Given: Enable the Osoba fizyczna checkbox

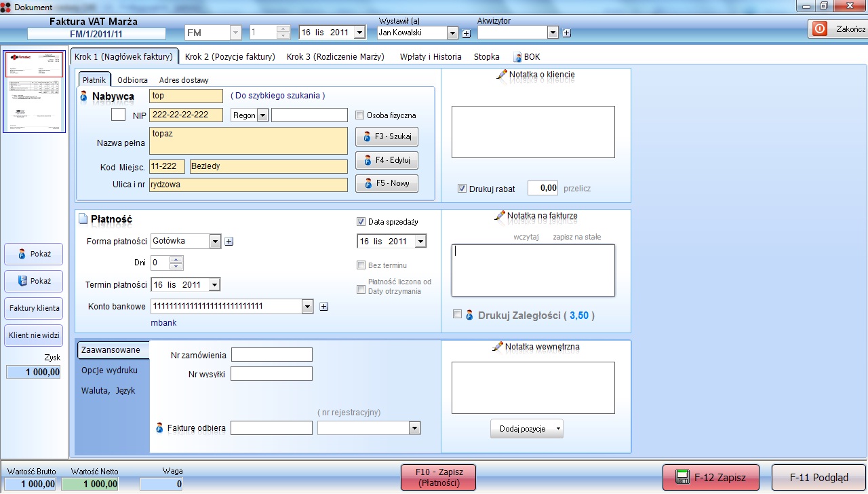Looking at the screenshot, I should tap(360, 115).
